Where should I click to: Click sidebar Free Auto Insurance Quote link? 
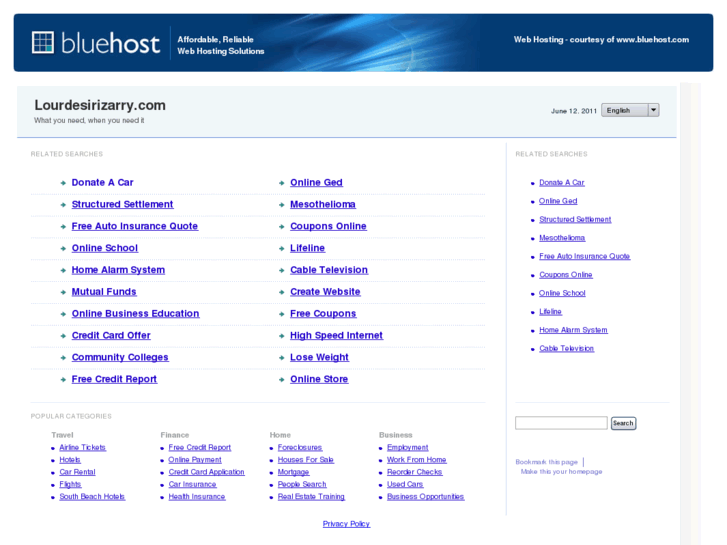[584, 256]
